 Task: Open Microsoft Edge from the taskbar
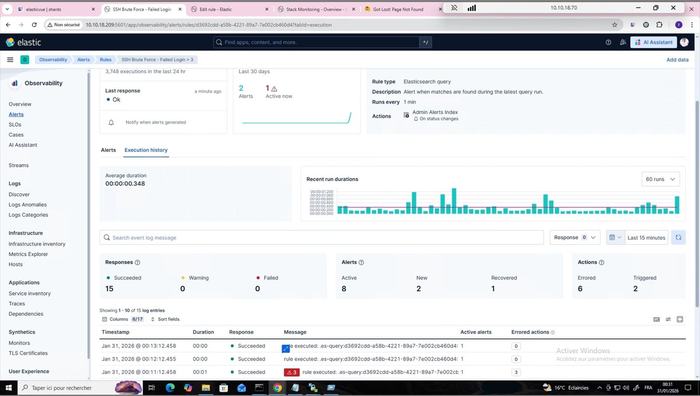click(170, 388)
